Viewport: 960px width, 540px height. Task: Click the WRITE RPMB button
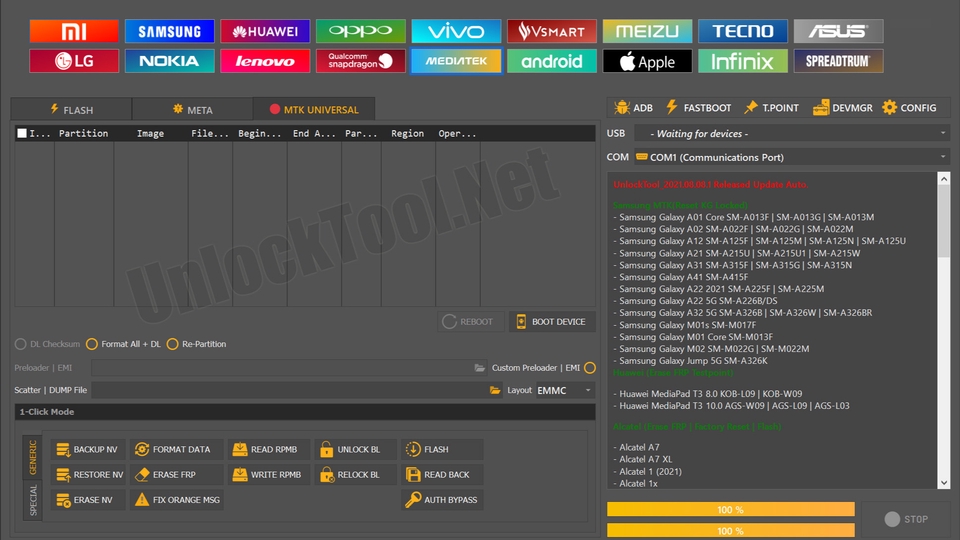[268, 474]
